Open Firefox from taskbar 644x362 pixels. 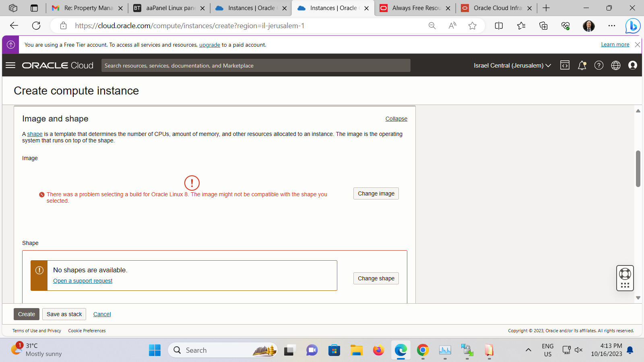(x=378, y=350)
